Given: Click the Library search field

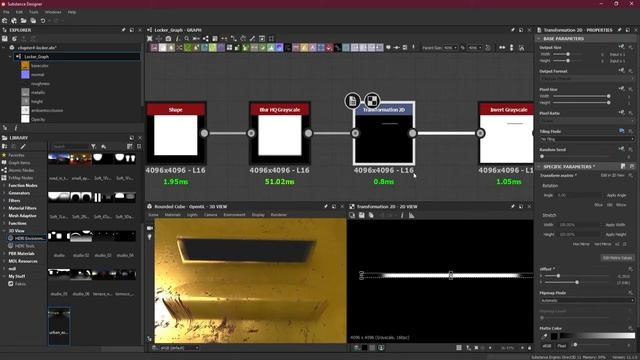Looking at the screenshot, I should point(70,147).
